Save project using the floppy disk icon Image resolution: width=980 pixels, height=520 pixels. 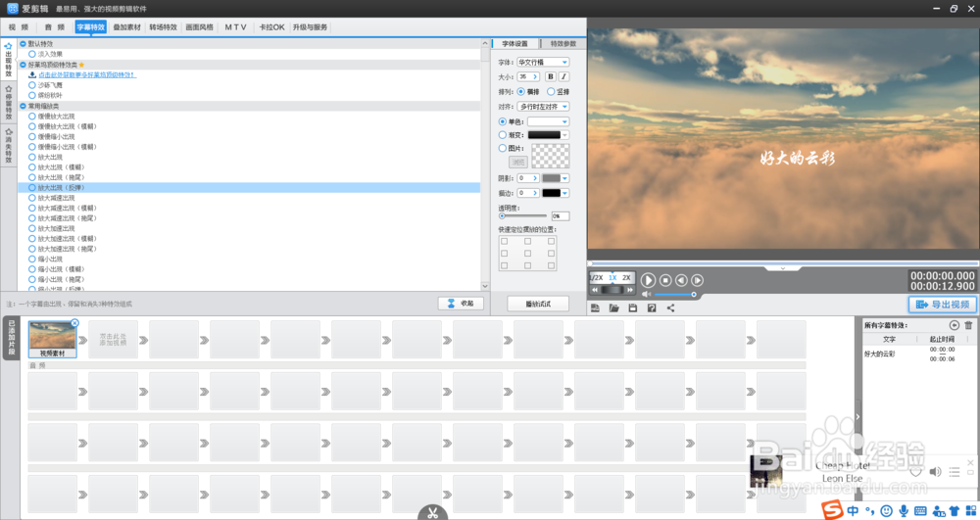tap(632, 307)
